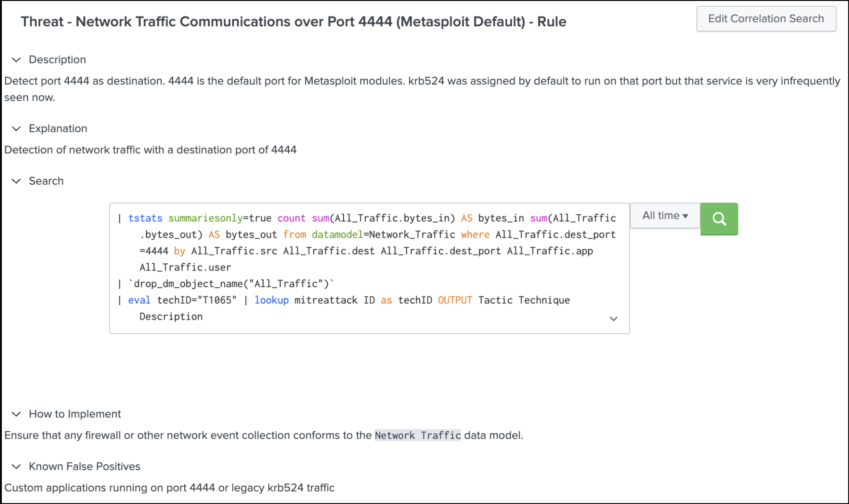The width and height of the screenshot is (849, 504).
Task: Open the All time range dropdown
Action: [665, 216]
